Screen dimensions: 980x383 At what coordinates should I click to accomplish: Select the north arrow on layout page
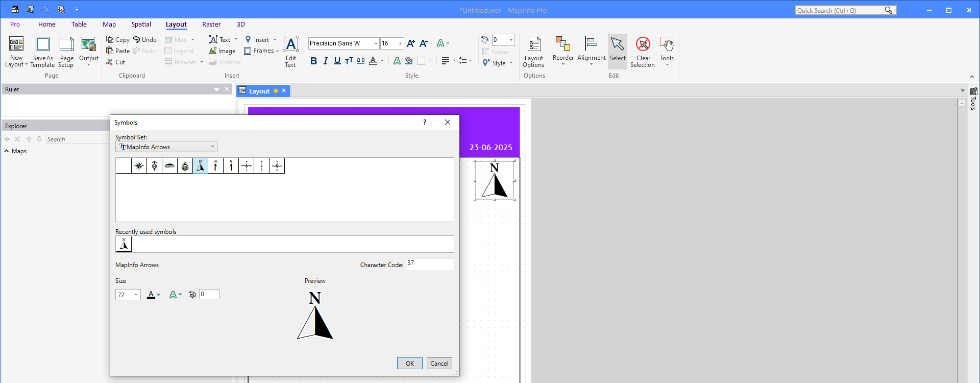[x=495, y=180]
